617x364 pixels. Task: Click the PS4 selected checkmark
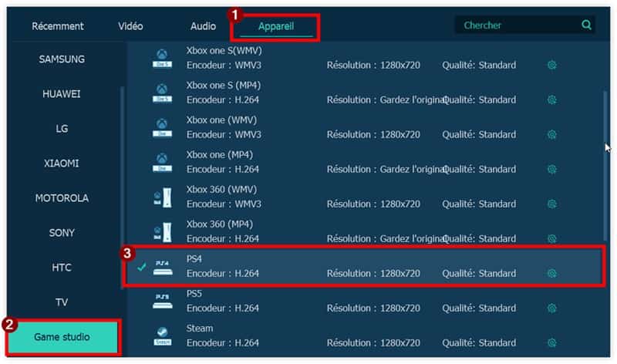142,267
